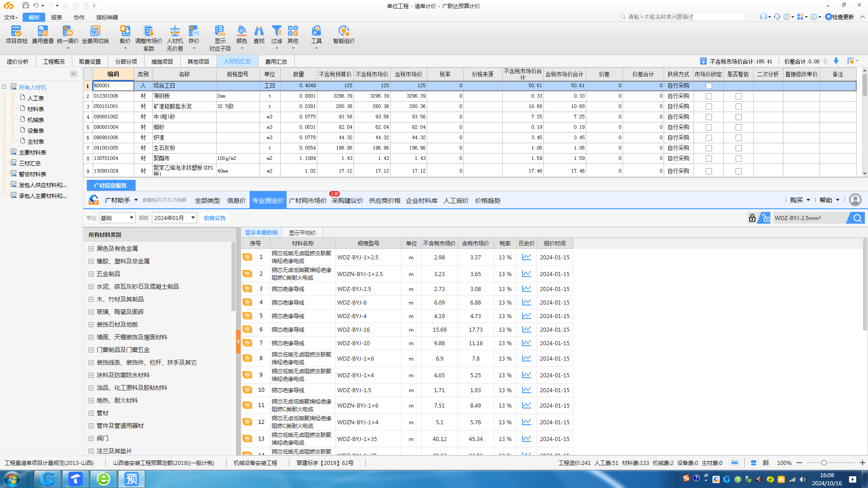This screenshot has height=488, width=868.
Task: Click the 指标神器 menu item
Action: 107,17
